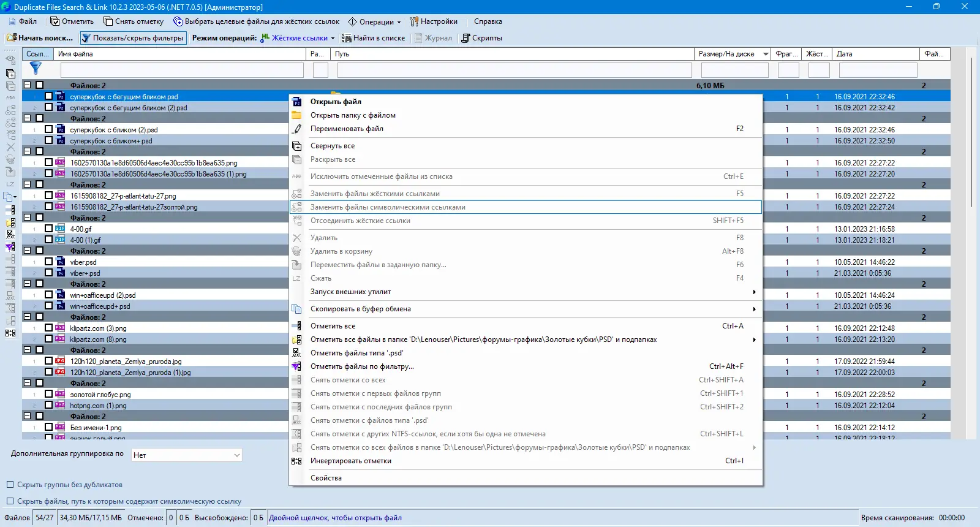Click the file name filter input field

(182, 70)
